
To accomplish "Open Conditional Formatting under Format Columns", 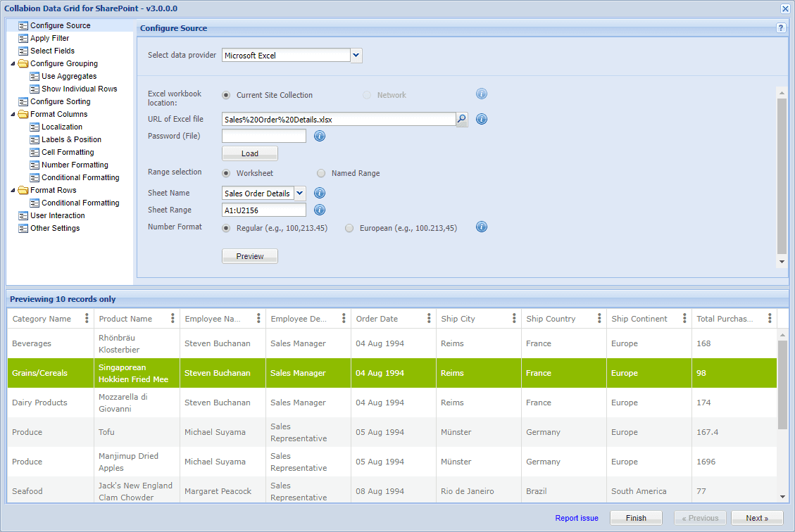I will [x=80, y=177].
